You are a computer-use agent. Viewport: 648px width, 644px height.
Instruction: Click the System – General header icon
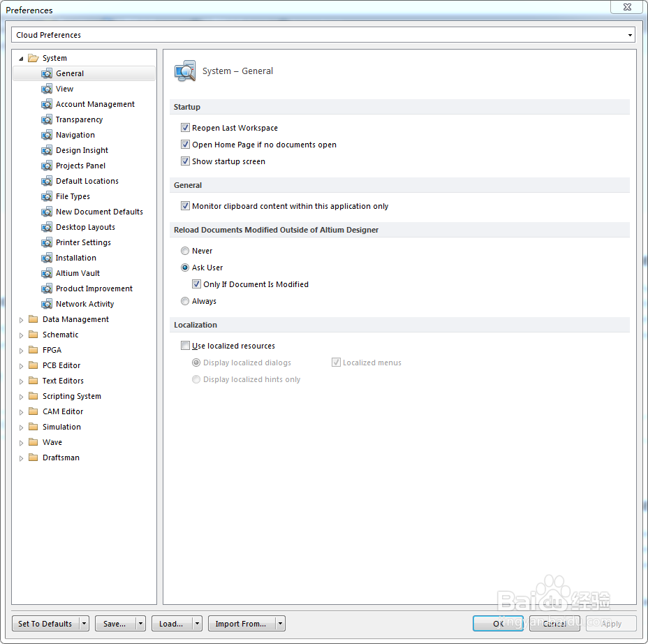[x=185, y=71]
